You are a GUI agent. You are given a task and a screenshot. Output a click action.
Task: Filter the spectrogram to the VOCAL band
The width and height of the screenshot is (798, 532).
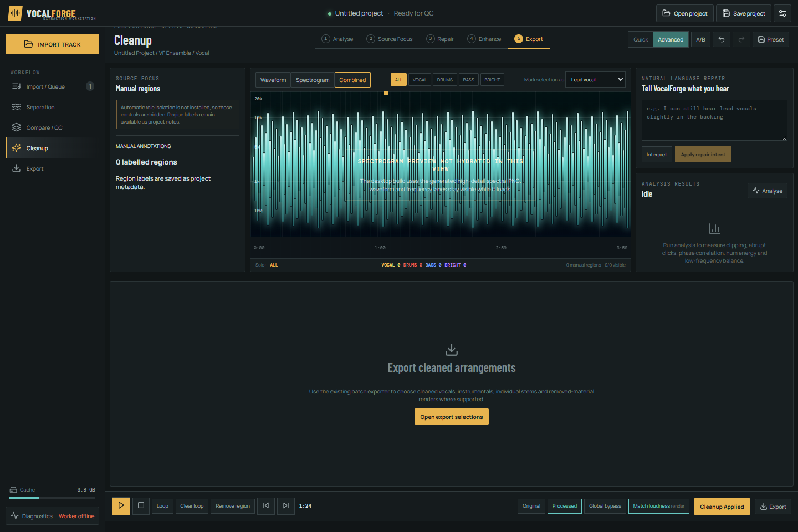[x=420, y=80]
